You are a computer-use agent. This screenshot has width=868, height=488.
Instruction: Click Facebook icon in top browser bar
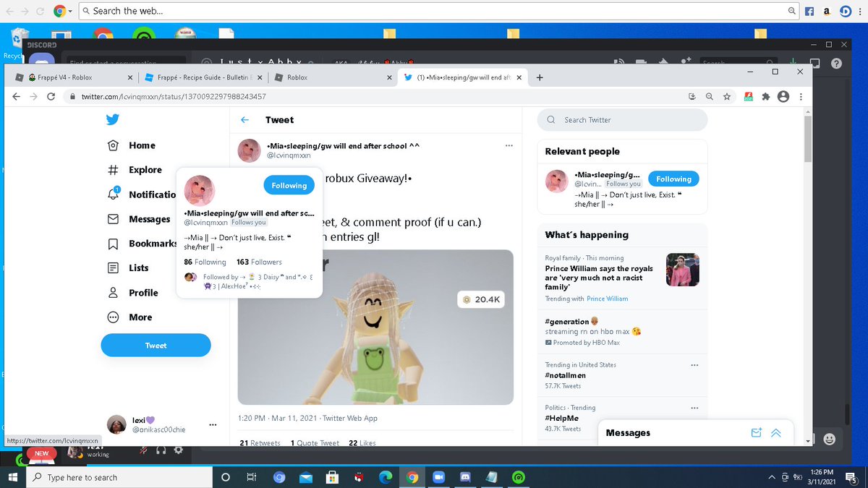point(809,11)
